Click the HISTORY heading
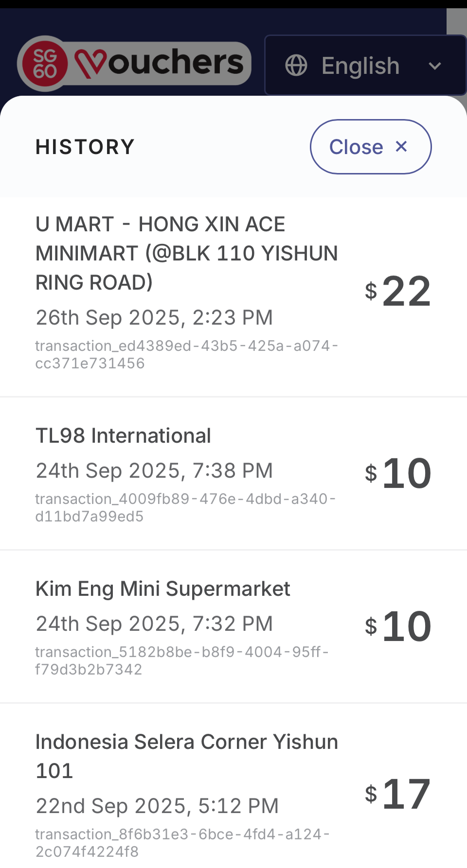The image size is (467, 868). [85, 147]
